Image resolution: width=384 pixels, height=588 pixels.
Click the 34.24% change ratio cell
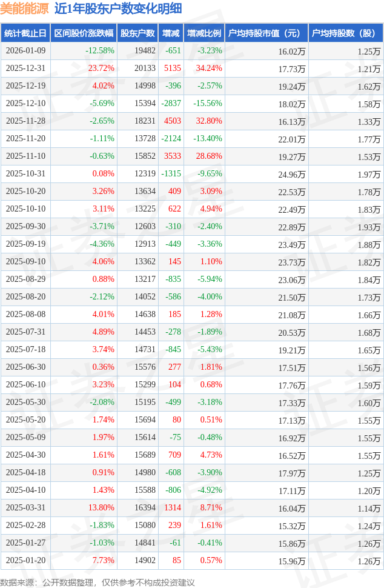[208, 68]
